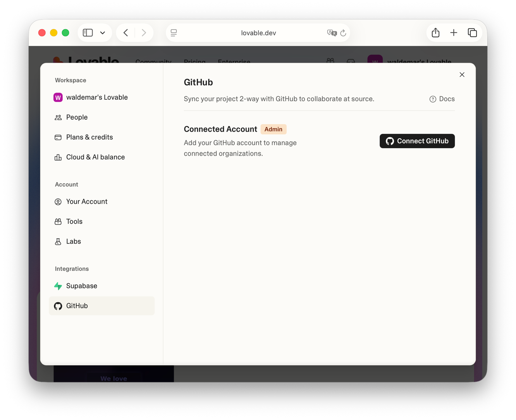The width and height of the screenshot is (516, 420).
Task: Open Plans & credits settings
Action: [x=89, y=137]
